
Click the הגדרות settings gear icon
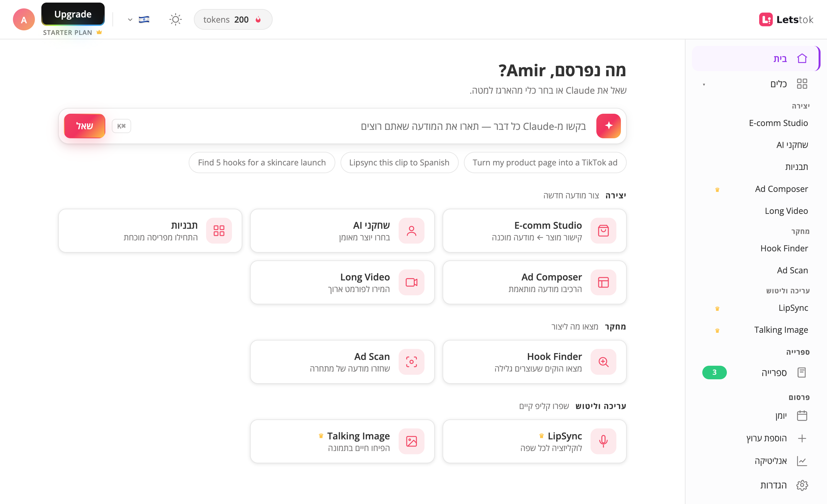(802, 485)
